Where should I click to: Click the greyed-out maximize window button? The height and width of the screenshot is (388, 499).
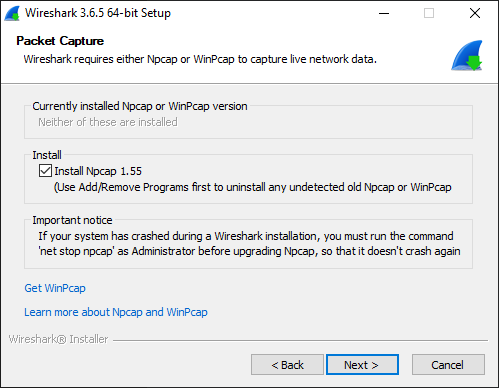(429, 13)
